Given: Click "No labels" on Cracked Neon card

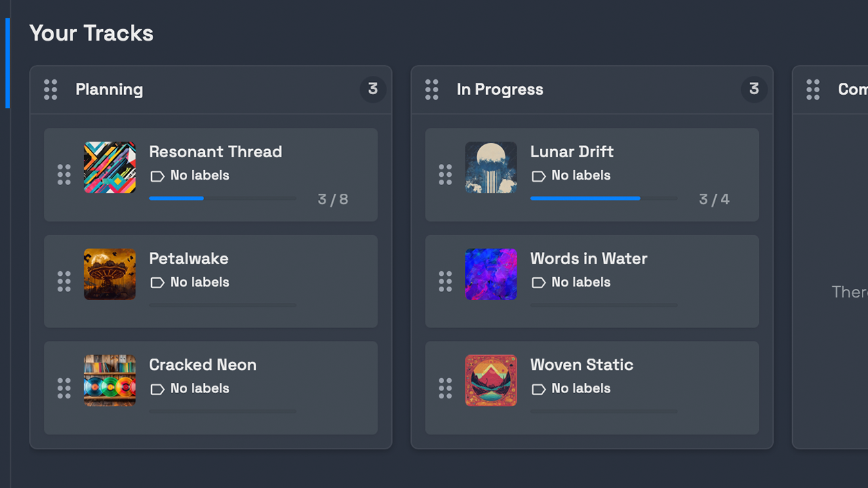Looking at the screenshot, I should pos(199,388).
